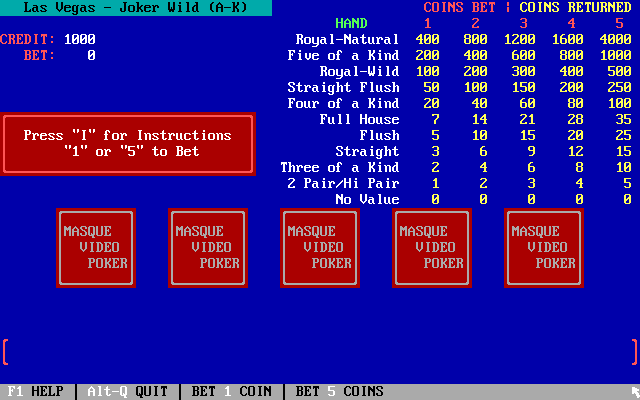The width and height of the screenshot is (640, 400).
Task: Click the 'Full House' row label
Action: (359, 119)
